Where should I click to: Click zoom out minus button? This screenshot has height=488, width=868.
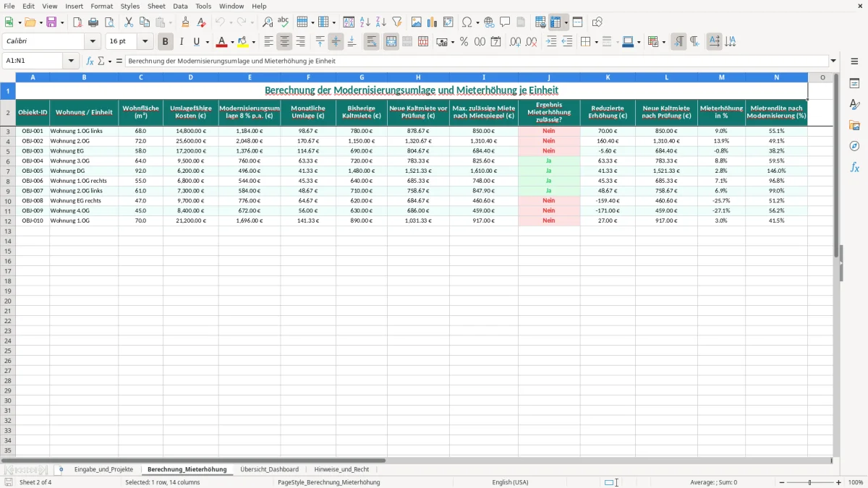(x=781, y=482)
